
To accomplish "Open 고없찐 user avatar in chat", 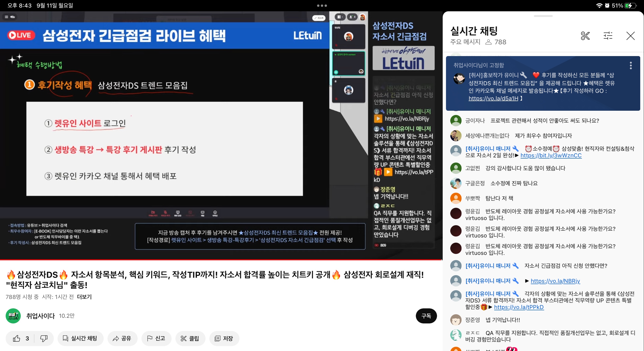I will [456, 168].
